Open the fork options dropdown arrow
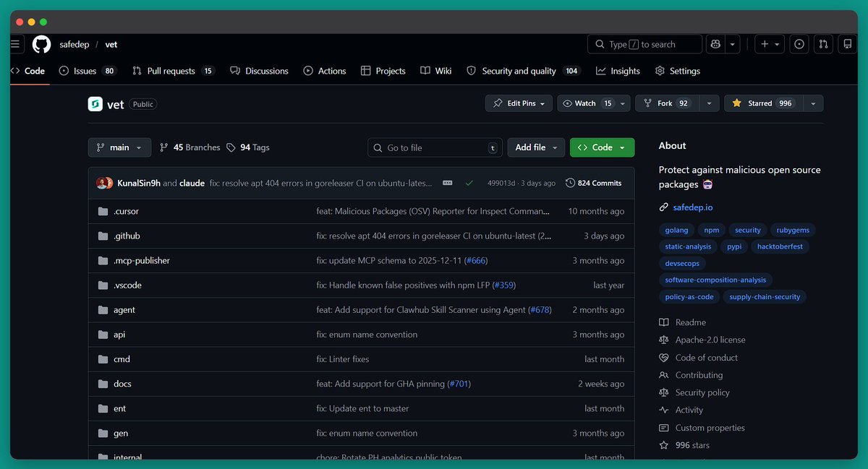Screen dimensions: 868x469 709,103
